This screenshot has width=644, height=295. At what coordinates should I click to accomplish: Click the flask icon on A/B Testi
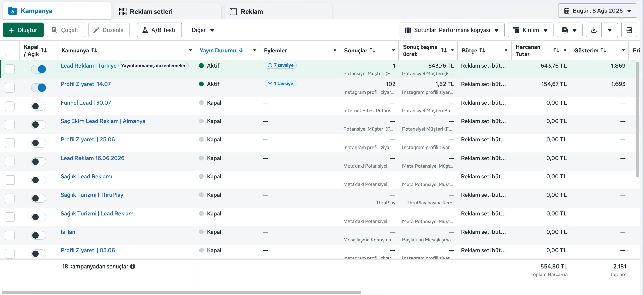tap(145, 30)
